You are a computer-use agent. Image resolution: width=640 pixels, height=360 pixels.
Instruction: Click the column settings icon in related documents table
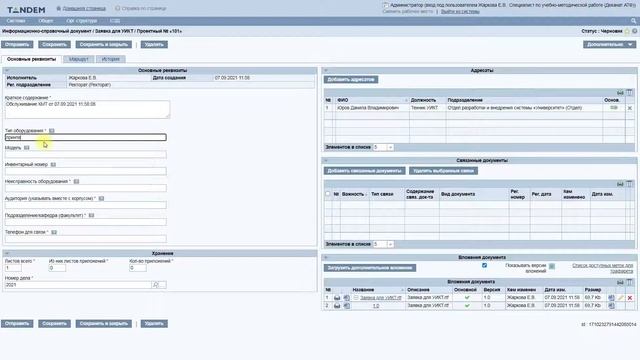(x=629, y=184)
